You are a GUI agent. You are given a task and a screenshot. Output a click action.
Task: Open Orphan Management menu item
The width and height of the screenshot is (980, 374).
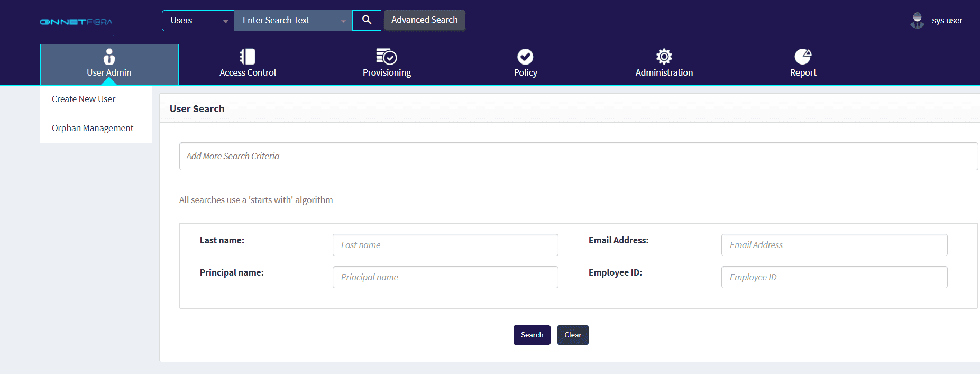pos(93,128)
